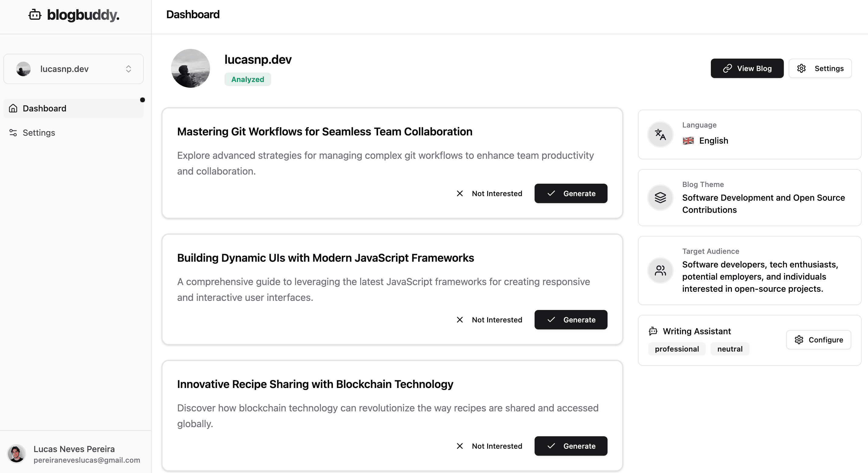Click the UK flag icon next to English
The width and height of the screenshot is (868, 473).
[x=688, y=141]
